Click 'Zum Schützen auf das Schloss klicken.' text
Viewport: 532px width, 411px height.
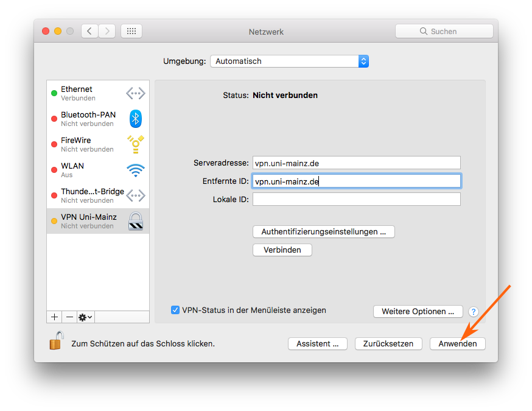click(x=143, y=344)
